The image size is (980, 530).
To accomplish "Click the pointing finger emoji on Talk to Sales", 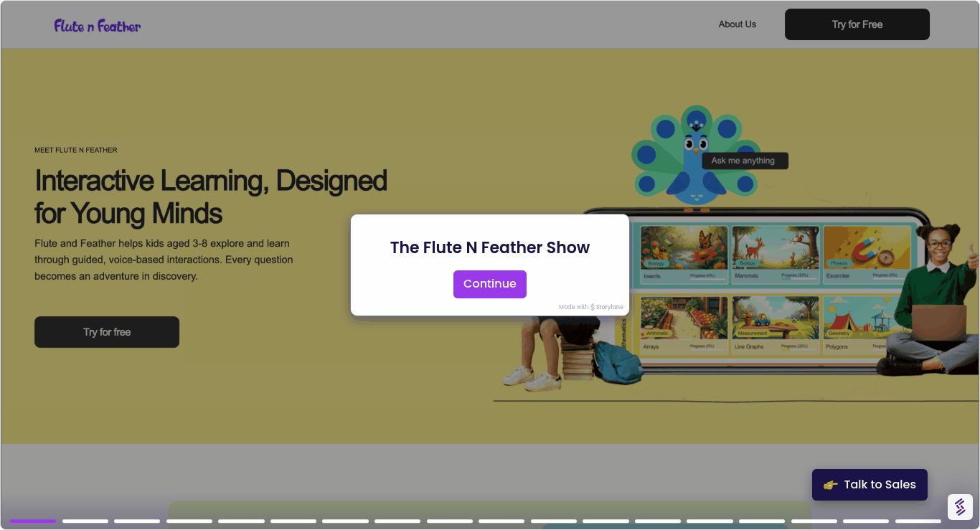I will point(830,484).
